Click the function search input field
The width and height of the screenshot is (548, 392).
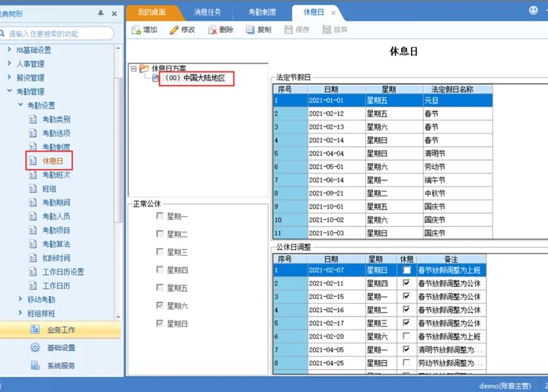coord(58,33)
